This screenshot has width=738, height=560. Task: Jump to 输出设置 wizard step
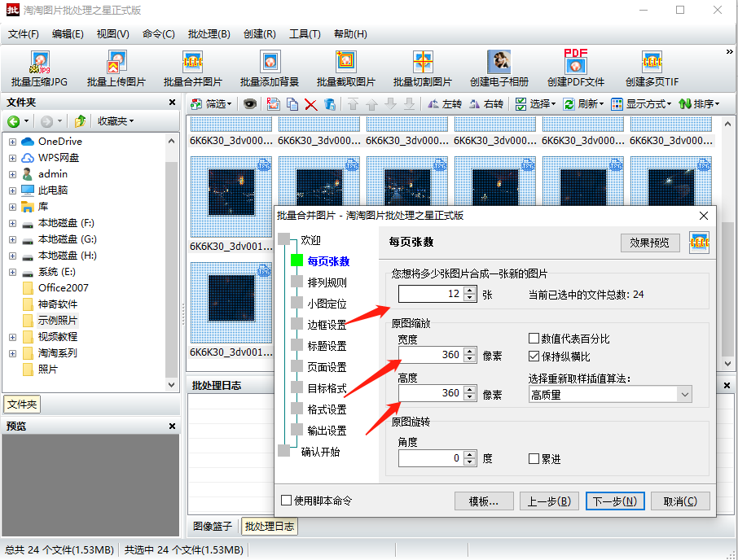coord(327,431)
